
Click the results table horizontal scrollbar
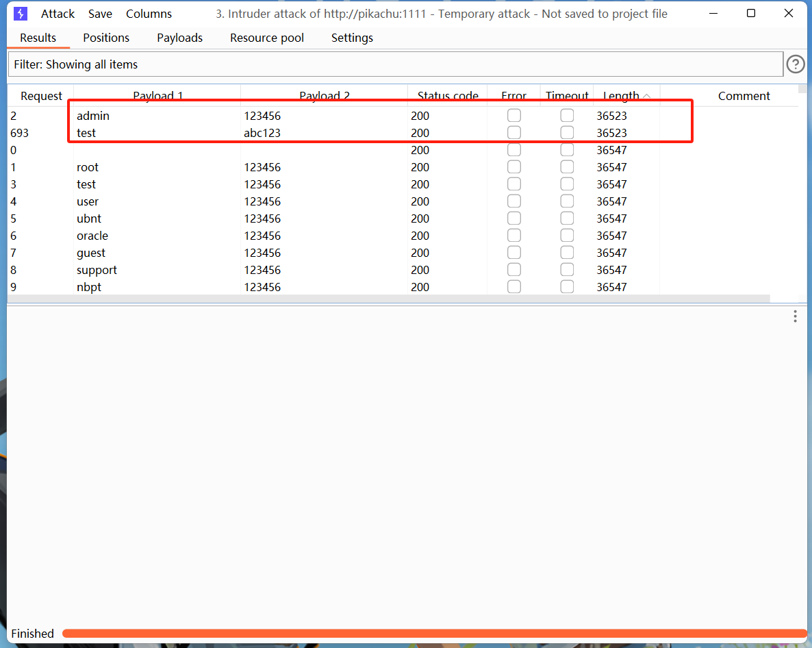click(x=388, y=299)
